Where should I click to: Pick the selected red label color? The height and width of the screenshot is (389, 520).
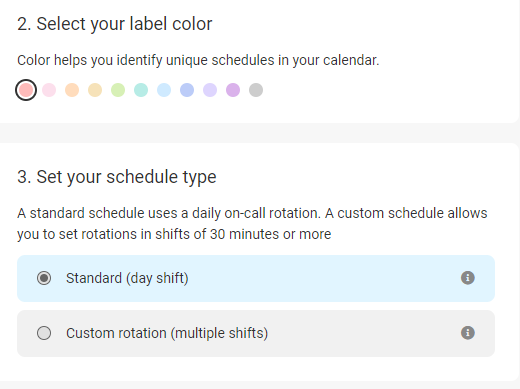point(26,90)
